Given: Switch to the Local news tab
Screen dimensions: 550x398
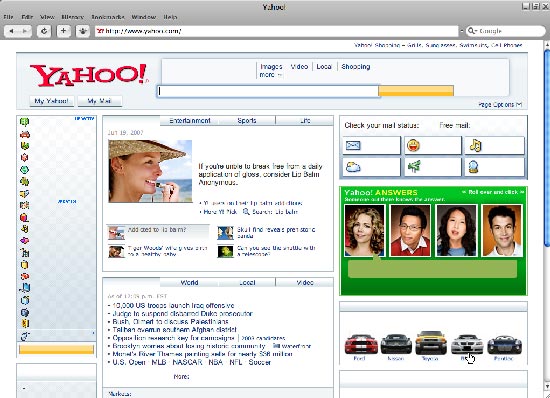Looking at the screenshot, I should tap(247, 283).
